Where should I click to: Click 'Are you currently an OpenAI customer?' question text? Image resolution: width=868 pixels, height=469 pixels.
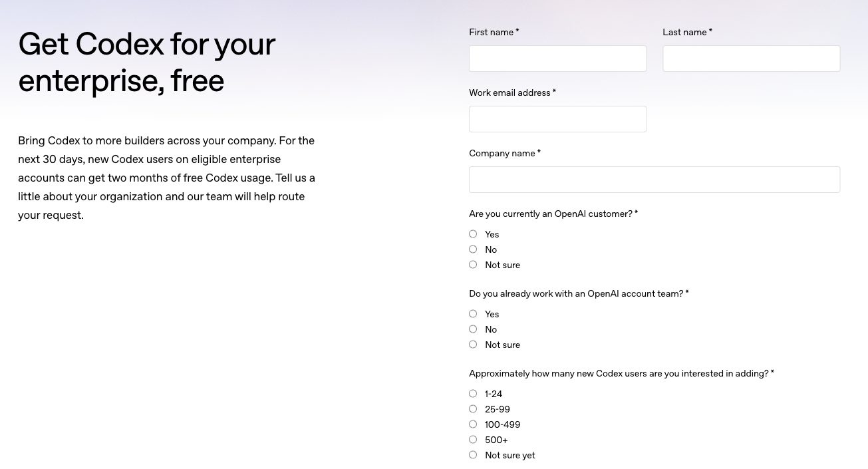click(553, 214)
